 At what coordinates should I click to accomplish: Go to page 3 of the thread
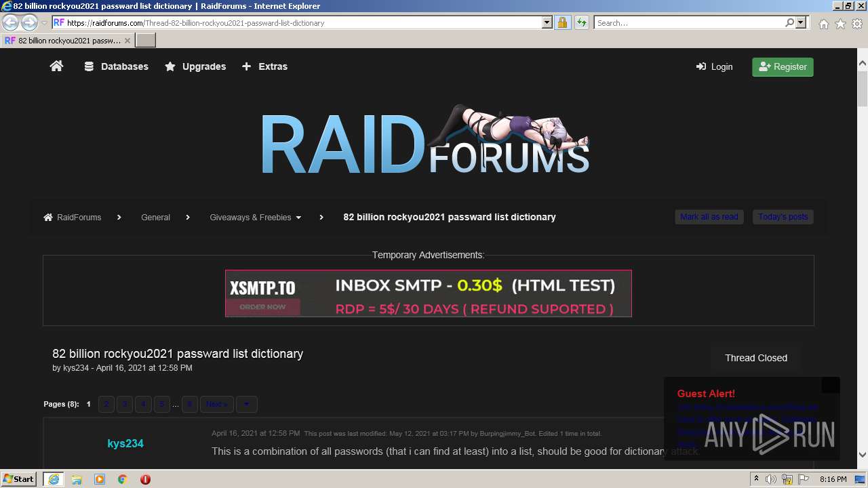[x=125, y=405]
